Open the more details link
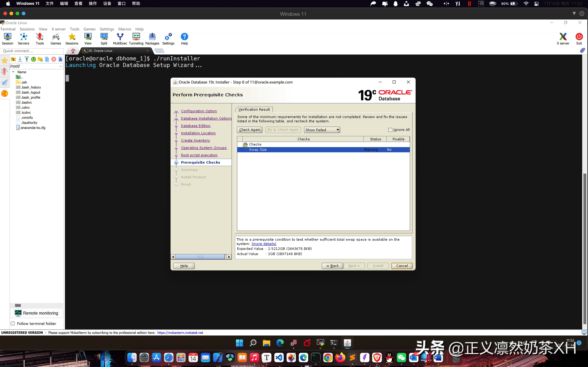 coord(264,243)
